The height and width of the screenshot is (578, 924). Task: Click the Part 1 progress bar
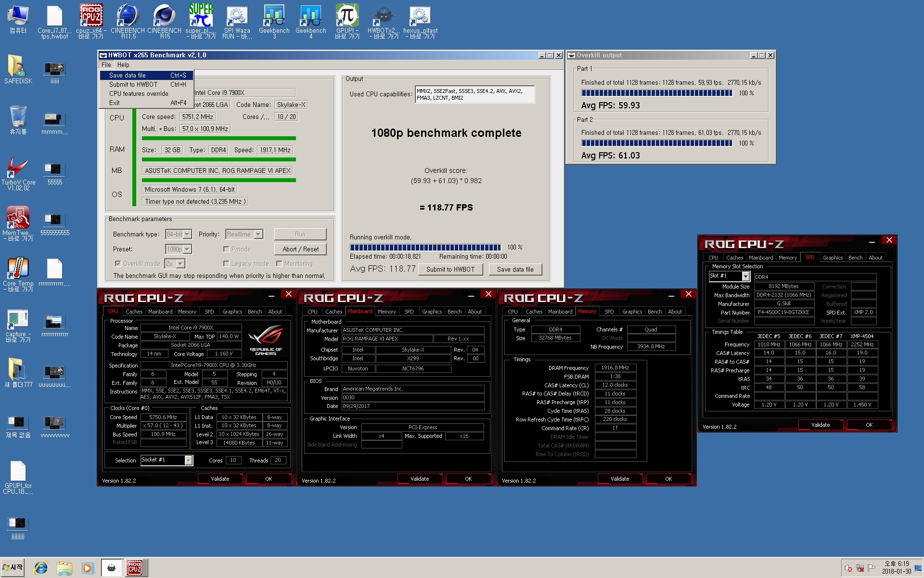coord(656,93)
